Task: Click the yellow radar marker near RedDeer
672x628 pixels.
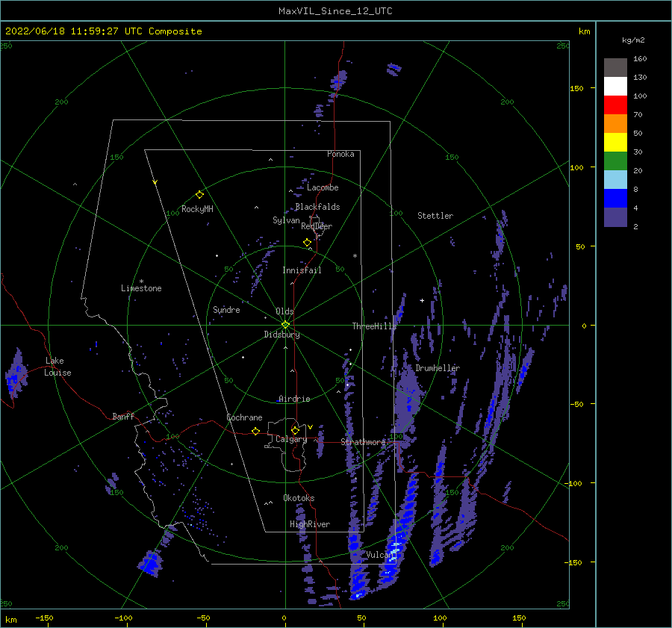Action: click(307, 243)
